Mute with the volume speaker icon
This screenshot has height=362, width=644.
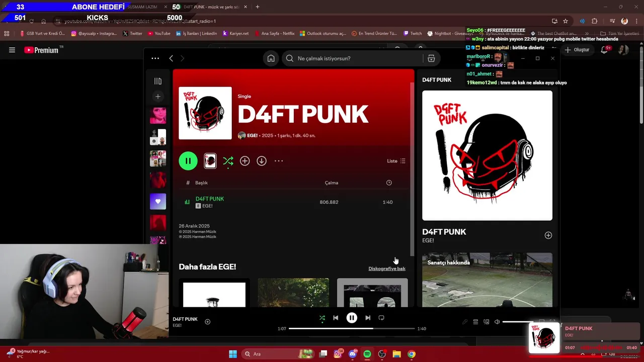pyautogui.click(x=497, y=322)
